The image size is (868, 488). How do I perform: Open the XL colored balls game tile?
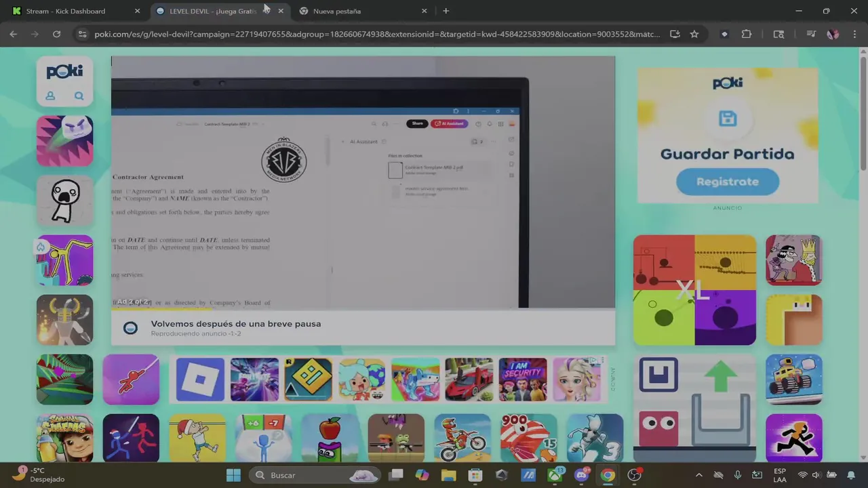[694, 290]
